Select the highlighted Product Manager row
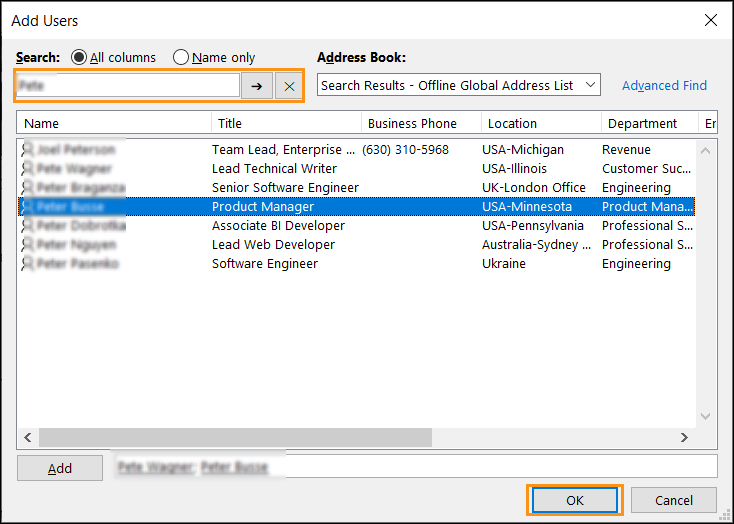 (x=356, y=207)
